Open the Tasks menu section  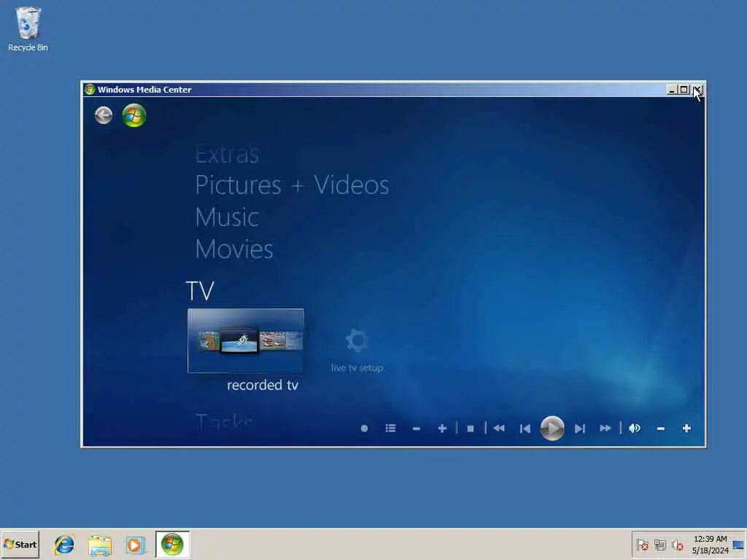(224, 421)
